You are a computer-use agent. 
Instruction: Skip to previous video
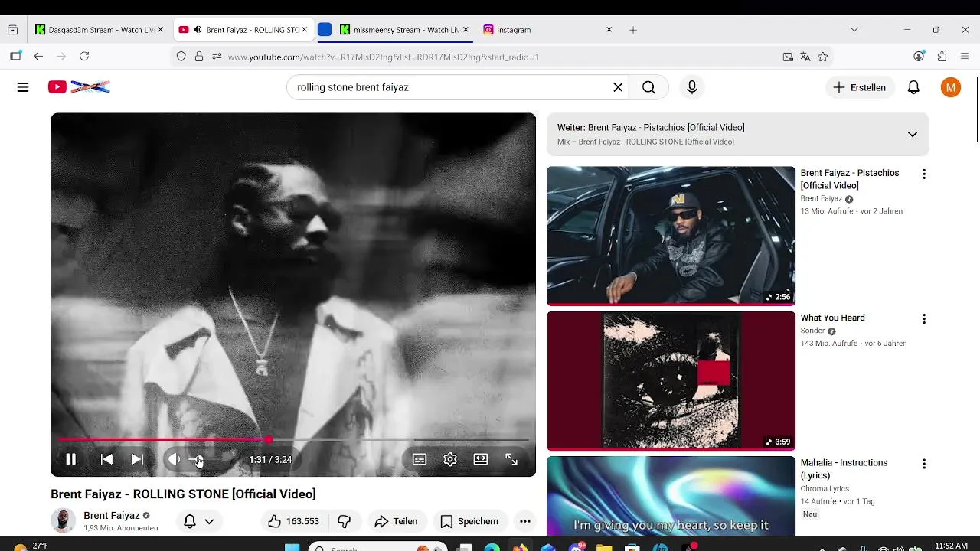pos(106,459)
